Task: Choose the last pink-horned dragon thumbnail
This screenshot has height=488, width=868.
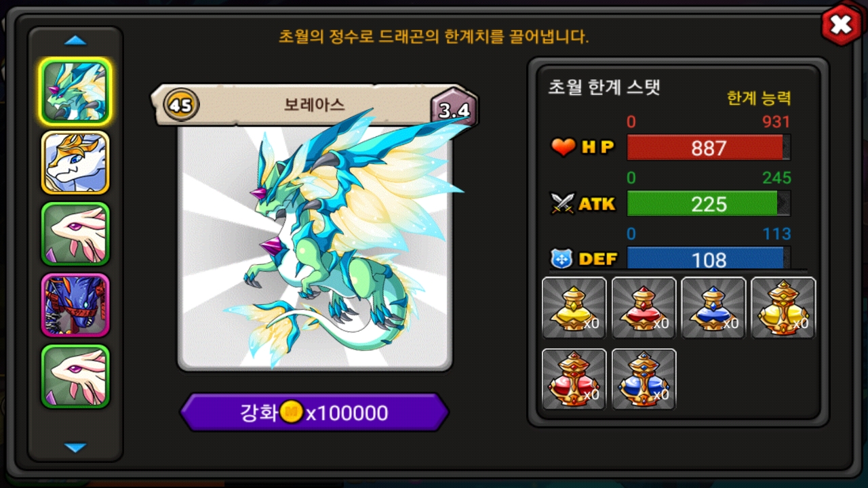Action: coord(75,376)
